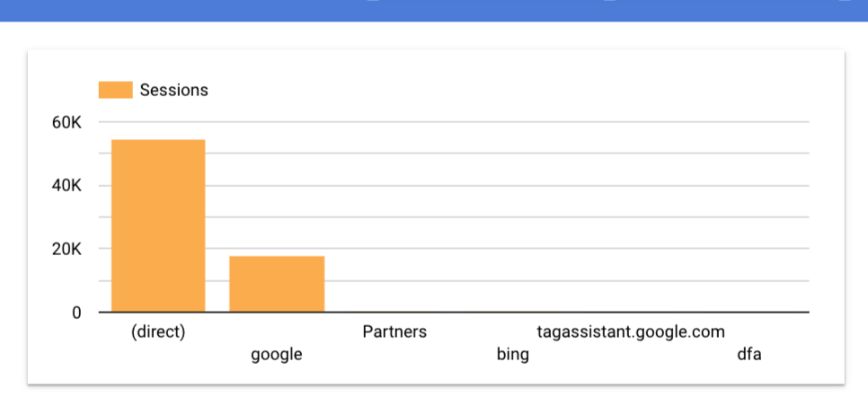Click the (direct) sessions bar
This screenshot has height=406, width=868.
(x=158, y=225)
